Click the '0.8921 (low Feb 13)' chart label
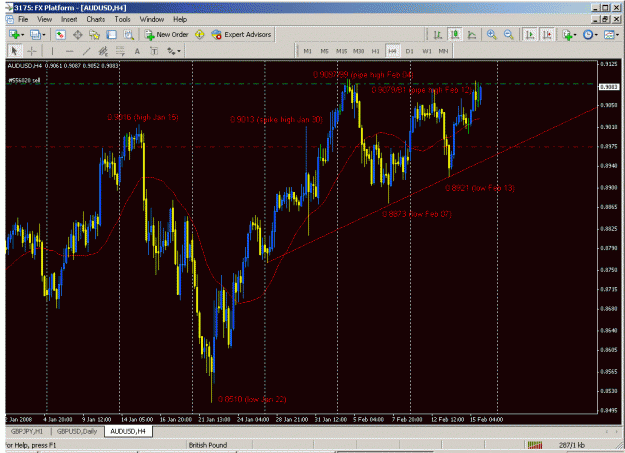The height and width of the screenshot is (453, 625). click(480, 188)
